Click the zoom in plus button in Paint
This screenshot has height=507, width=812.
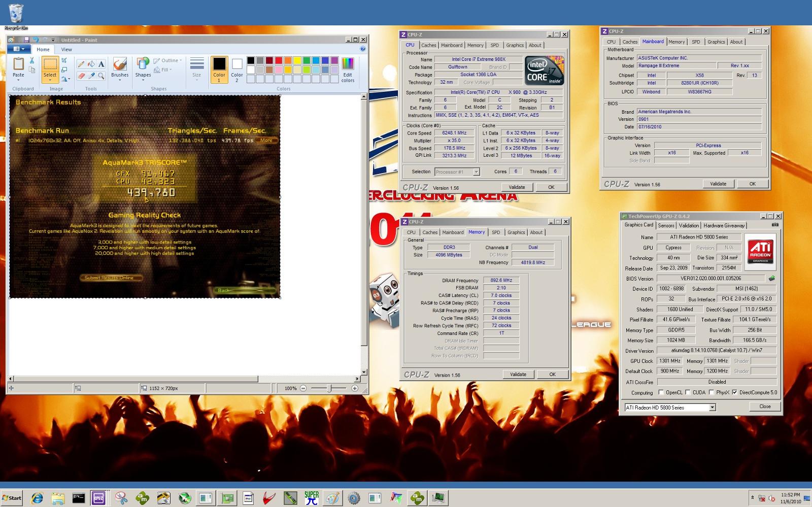355,388
